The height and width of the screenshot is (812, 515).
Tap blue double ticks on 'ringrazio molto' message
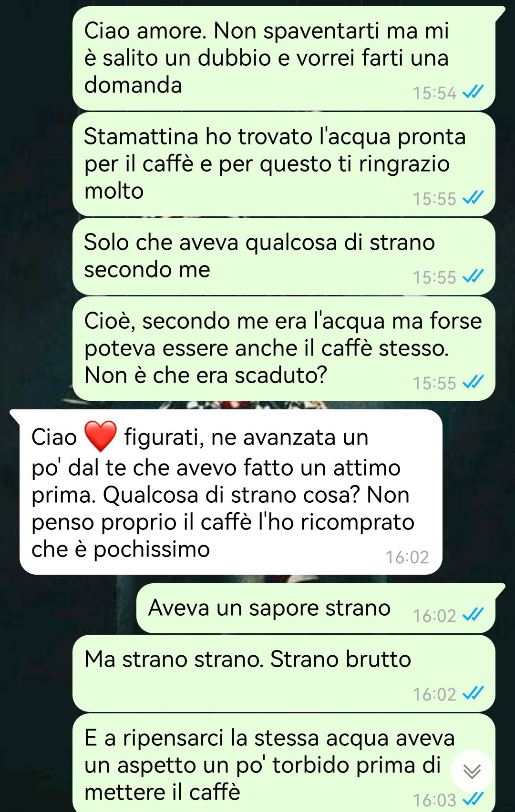pos(474,198)
